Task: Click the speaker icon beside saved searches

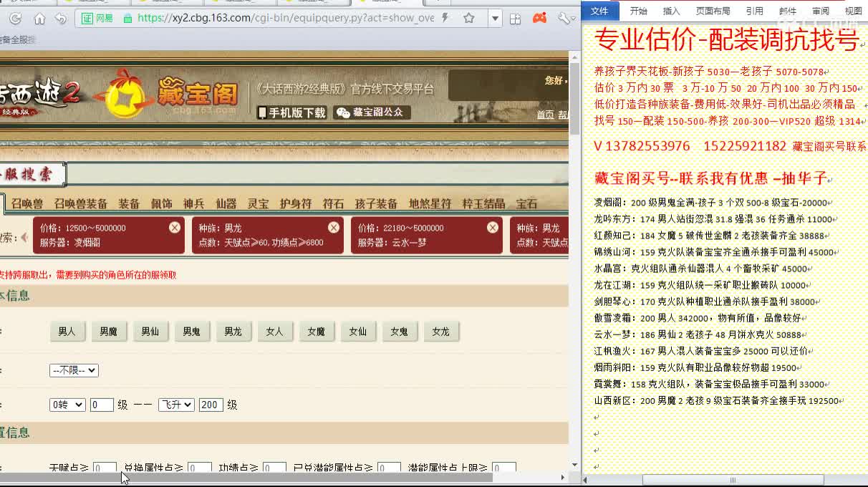Action: click(x=24, y=237)
